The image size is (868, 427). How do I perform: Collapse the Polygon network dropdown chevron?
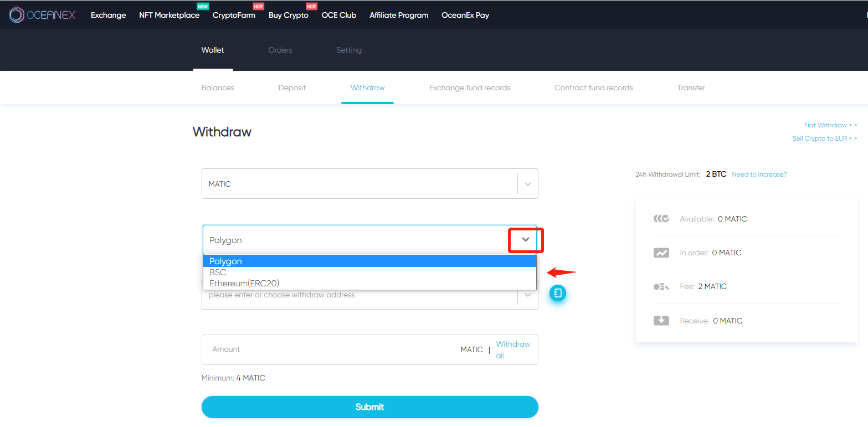point(526,240)
